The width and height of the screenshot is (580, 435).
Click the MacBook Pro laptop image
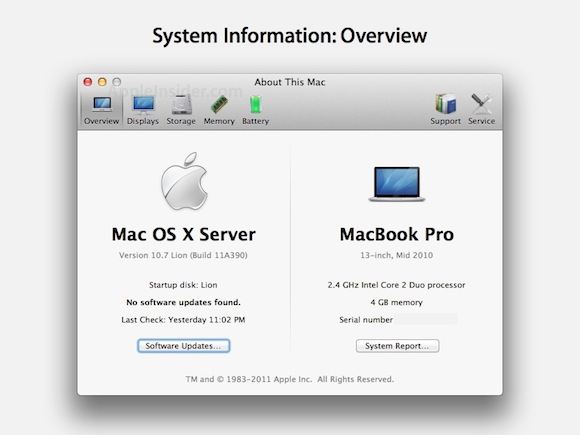pos(397,184)
